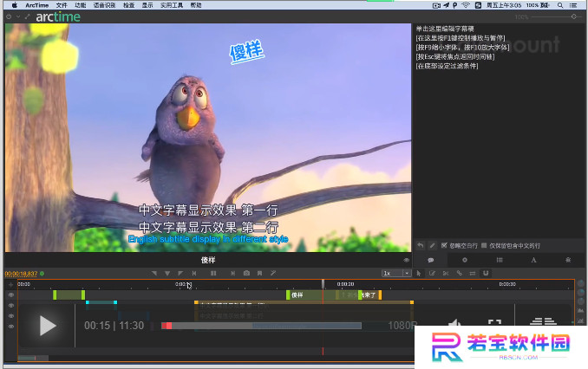This screenshot has height=369, width=588.
Task: Click the timeline horizontal scrollbar thumb
Action: click(x=33, y=358)
